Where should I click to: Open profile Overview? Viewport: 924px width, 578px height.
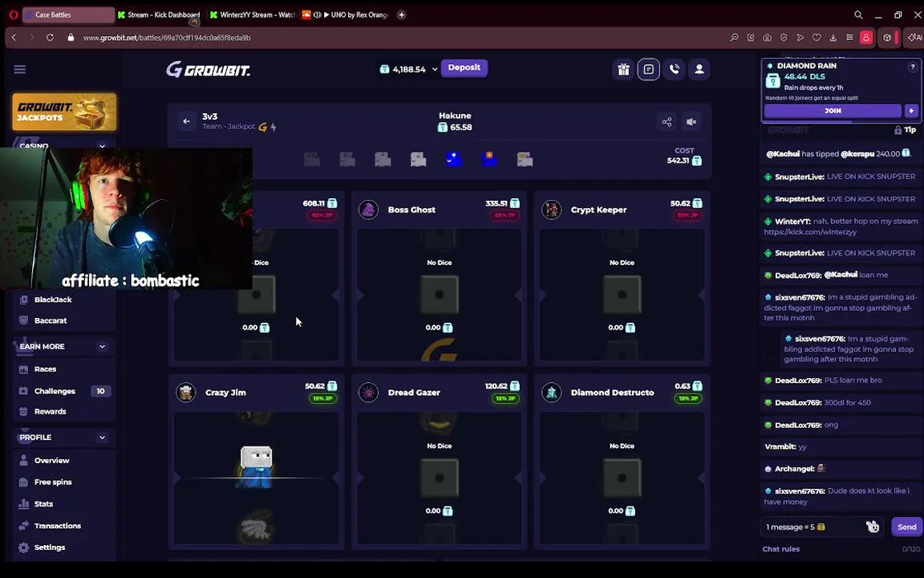(52, 461)
